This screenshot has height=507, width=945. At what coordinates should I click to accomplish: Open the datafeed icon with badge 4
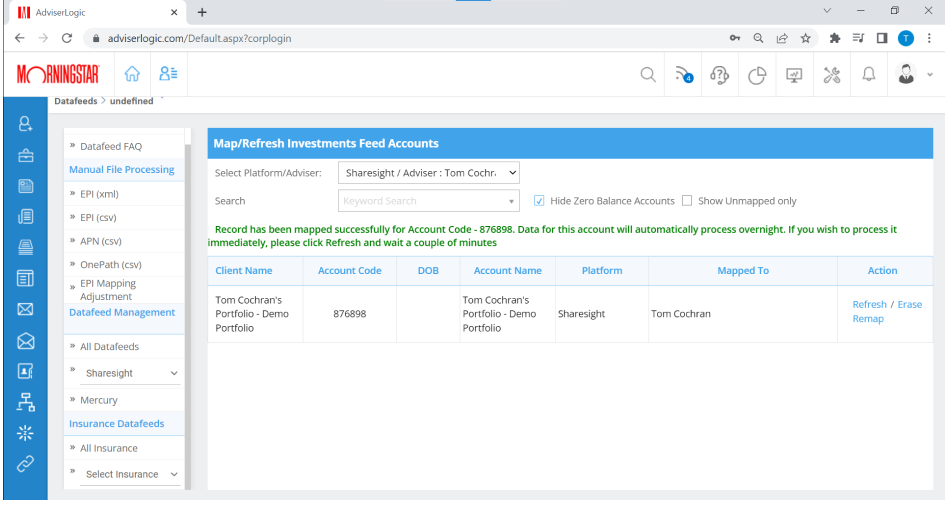(x=683, y=75)
